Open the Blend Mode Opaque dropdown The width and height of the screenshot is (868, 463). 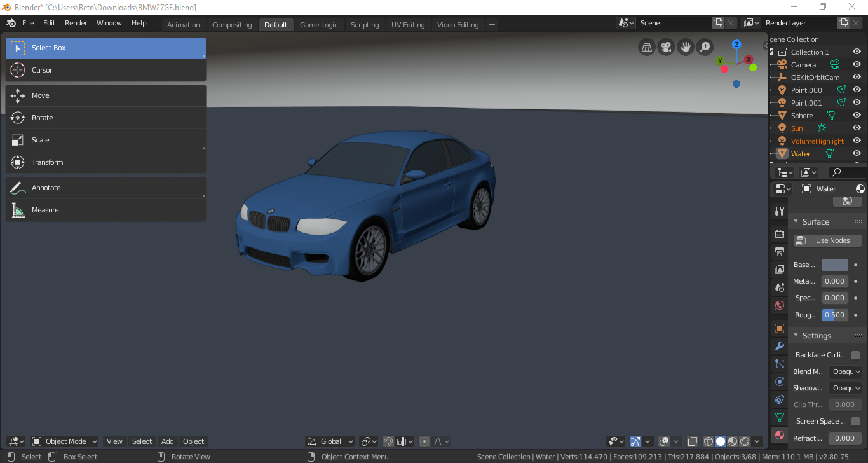coord(845,371)
